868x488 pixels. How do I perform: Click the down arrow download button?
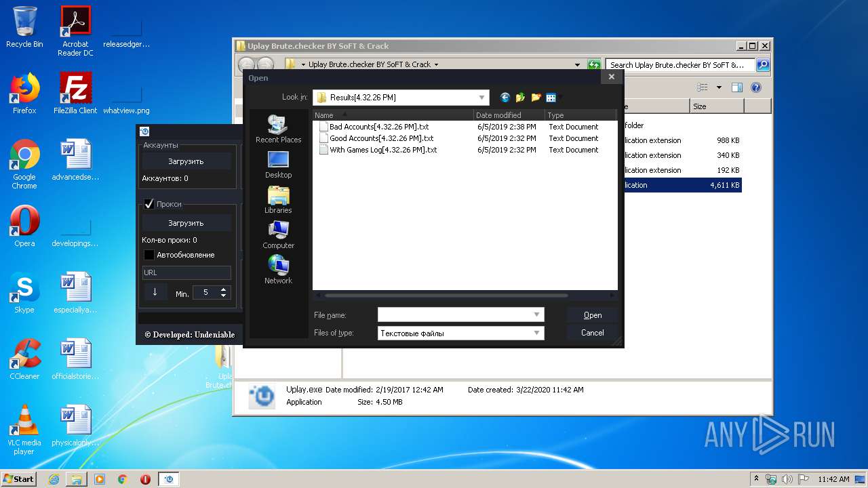155,292
